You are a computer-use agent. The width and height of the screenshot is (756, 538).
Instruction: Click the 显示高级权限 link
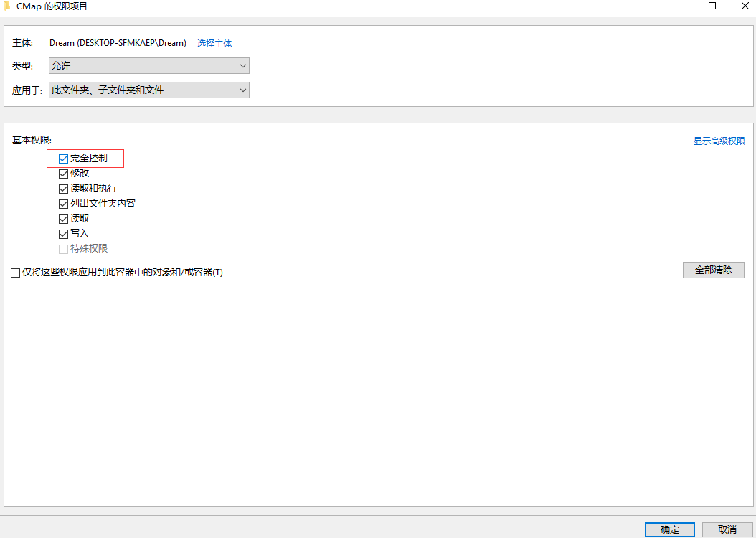tap(719, 141)
